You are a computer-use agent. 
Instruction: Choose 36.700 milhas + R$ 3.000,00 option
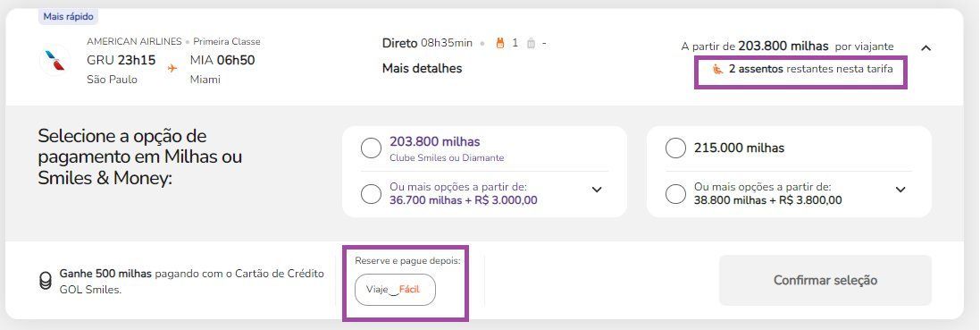click(371, 194)
